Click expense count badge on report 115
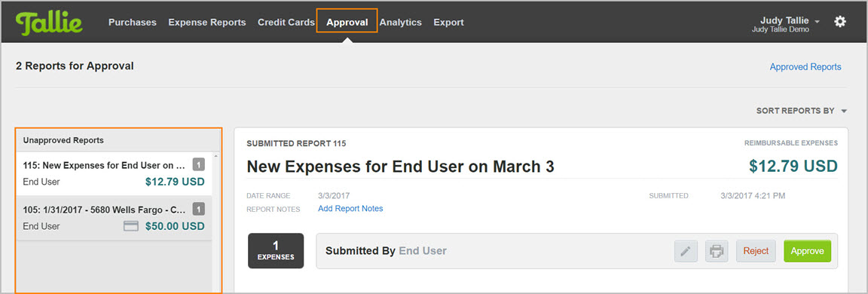Viewport: 868px width, 294px height. [199, 164]
